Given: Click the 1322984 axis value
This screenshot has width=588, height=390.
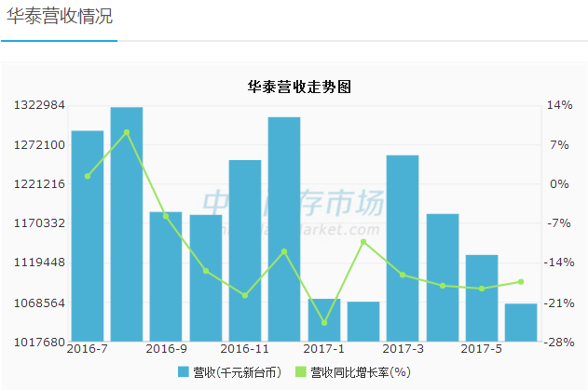Looking at the screenshot, I should [39, 105].
